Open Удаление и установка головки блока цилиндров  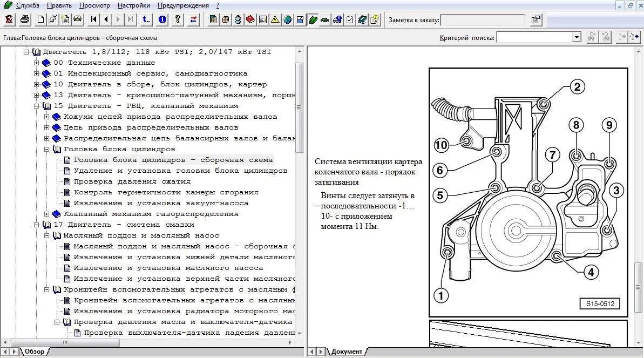click(180, 171)
